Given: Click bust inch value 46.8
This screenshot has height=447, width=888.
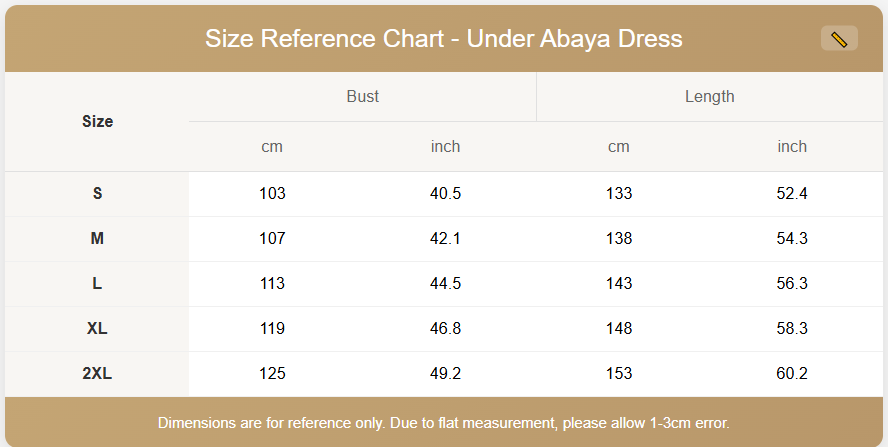Looking at the screenshot, I should 445,329.
